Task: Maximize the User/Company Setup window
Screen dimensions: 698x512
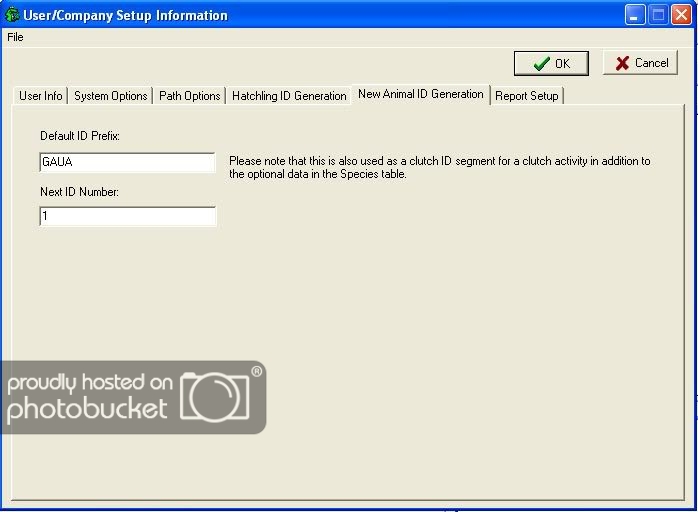Action: (x=658, y=15)
